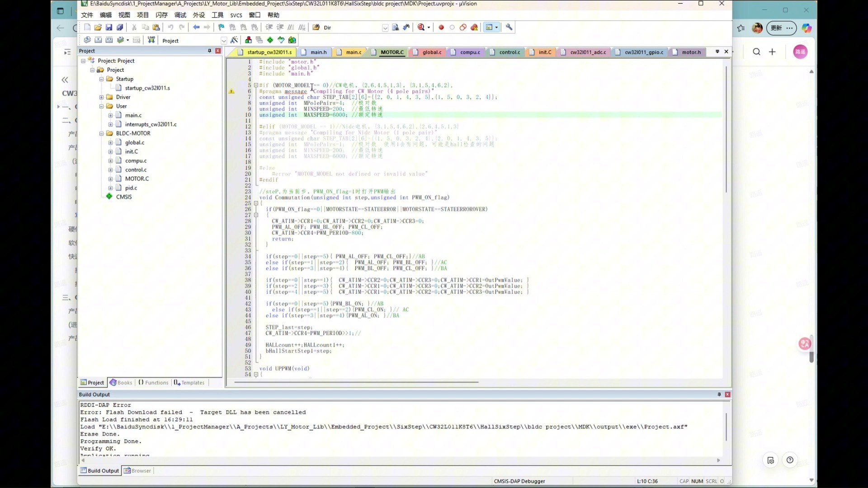Insert a bookmark with the flag icon
This screenshot has height=488, width=868.
click(221, 27)
